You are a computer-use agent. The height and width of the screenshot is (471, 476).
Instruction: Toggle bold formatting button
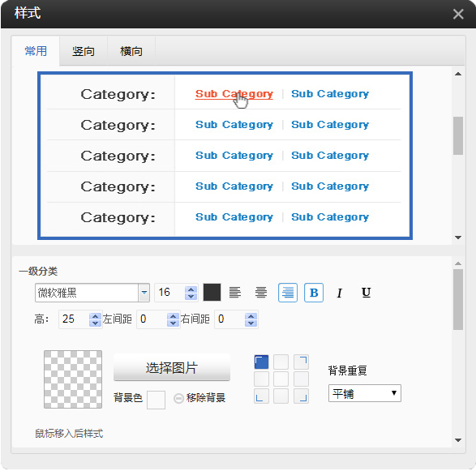click(314, 293)
